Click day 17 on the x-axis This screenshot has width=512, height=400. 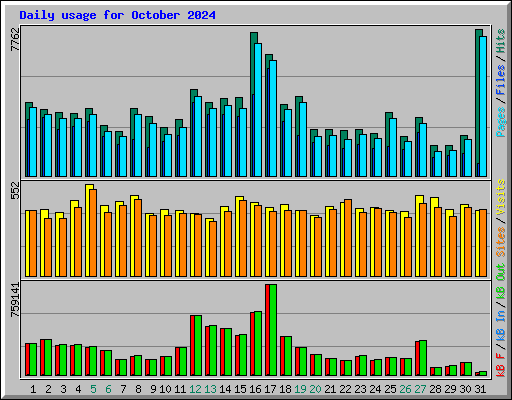pyautogui.click(x=270, y=389)
